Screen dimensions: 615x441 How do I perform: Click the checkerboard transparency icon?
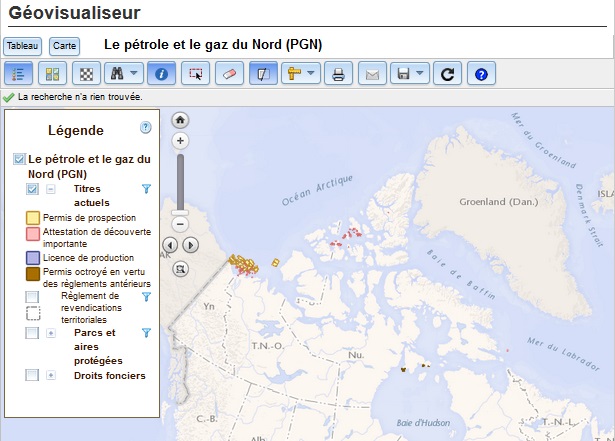tap(86, 73)
